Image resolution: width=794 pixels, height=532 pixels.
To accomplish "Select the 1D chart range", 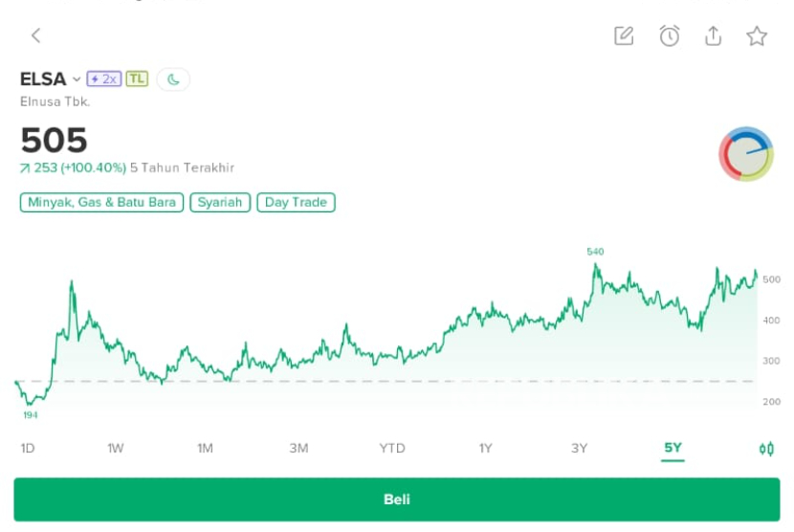I will [x=28, y=449].
